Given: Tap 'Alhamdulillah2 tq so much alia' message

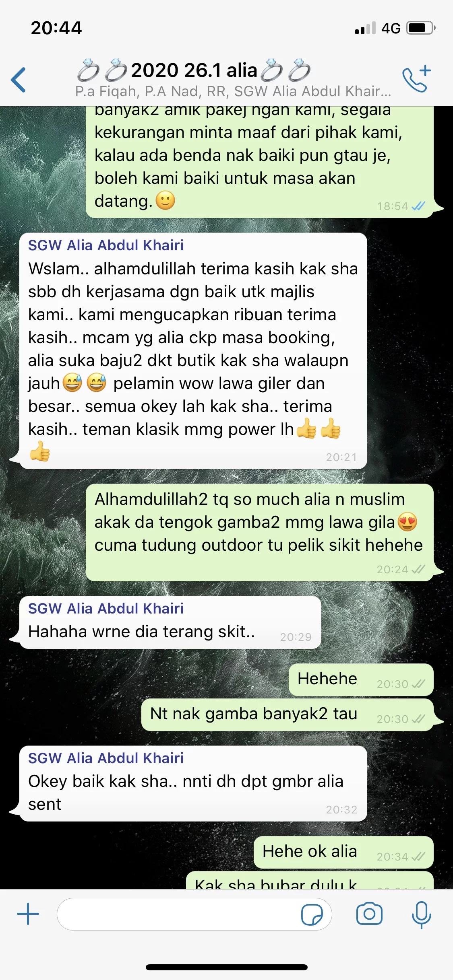Looking at the screenshot, I should [x=260, y=532].
